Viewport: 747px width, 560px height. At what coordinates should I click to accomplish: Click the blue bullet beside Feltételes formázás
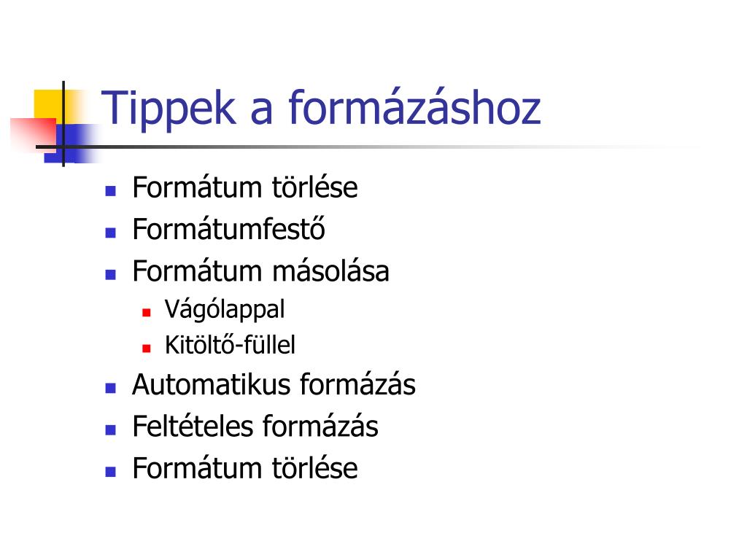[111, 430]
